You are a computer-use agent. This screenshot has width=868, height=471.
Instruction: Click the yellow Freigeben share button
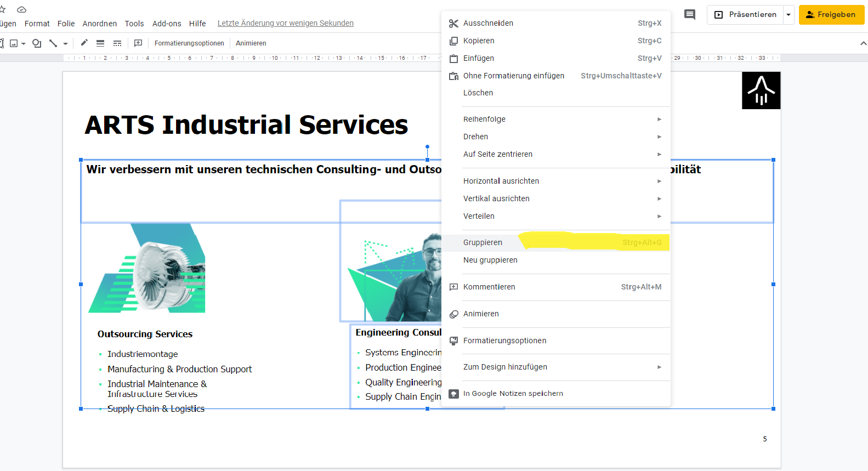(x=831, y=15)
